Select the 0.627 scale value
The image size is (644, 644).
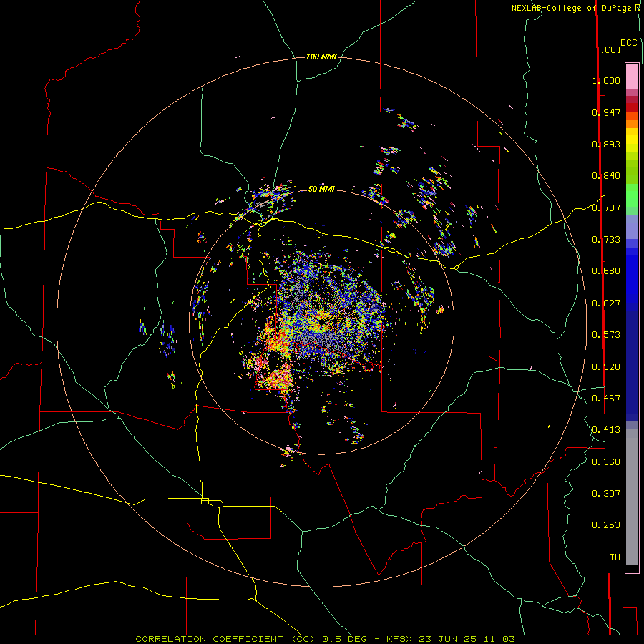606,303
